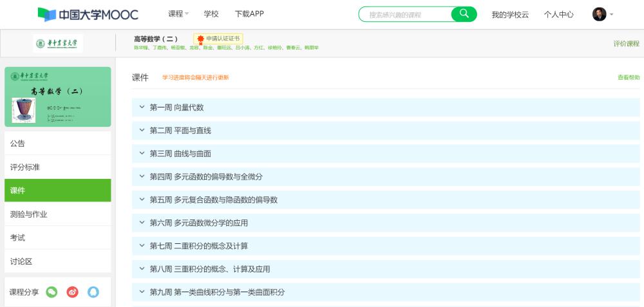The image size is (644, 307).
Task: Open dropdown arrow beside user avatar
Action: (611, 14)
